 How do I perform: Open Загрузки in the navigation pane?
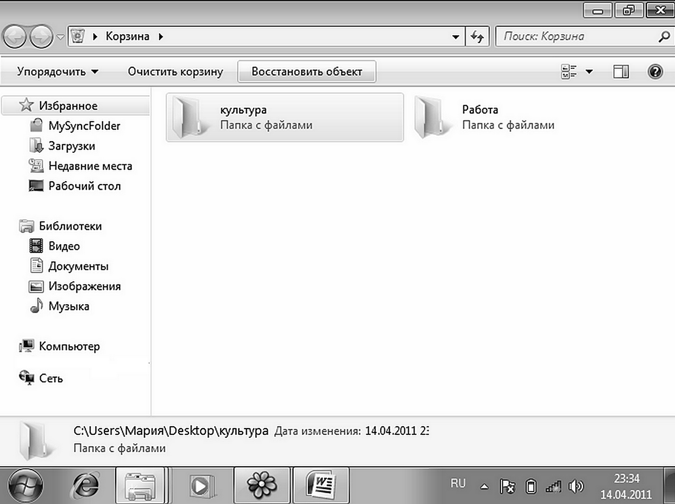tap(71, 146)
